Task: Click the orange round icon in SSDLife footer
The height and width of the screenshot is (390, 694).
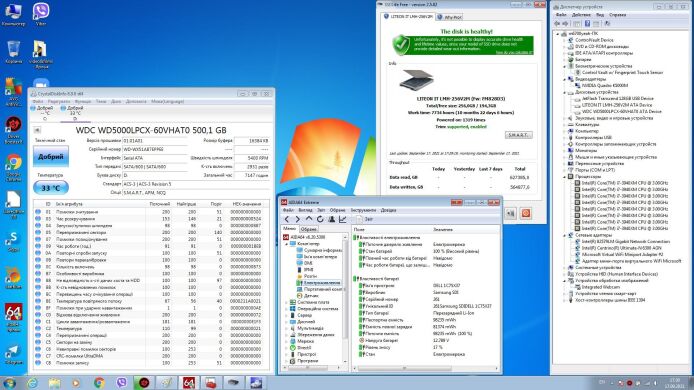Action: 526,213
